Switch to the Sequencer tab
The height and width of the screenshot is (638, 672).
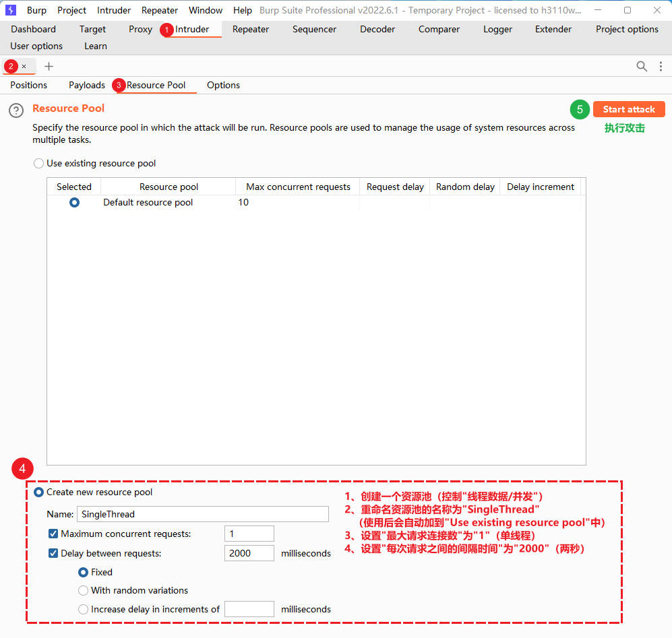click(x=314, y=29)
